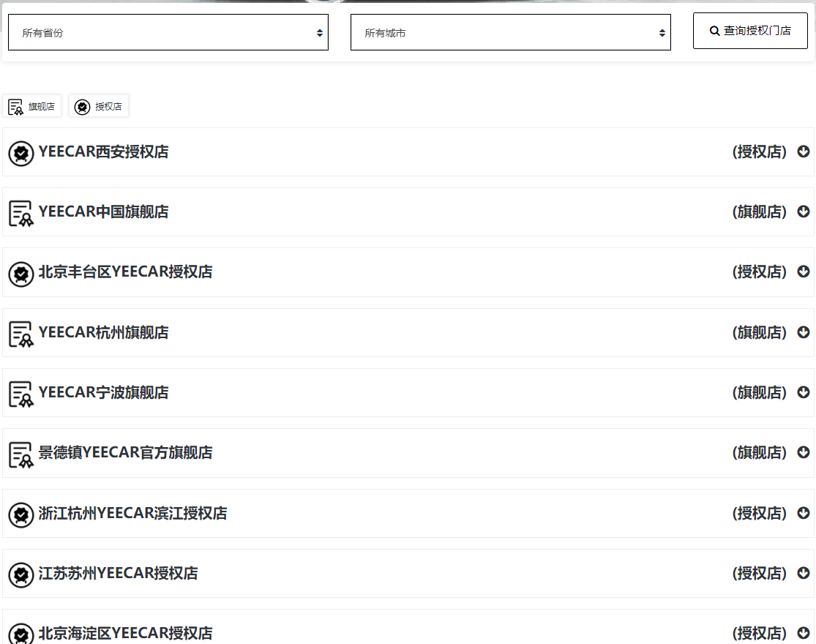Click badge icon beside 北京海淀区YEECAR授权店
The image size is (816, 644).
(21, 634)
